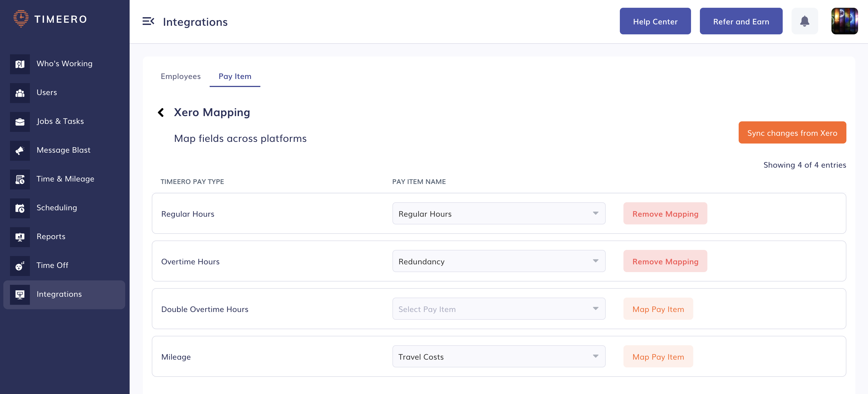This screenshot has height=394, width=868.
Task: Click the Time Off icon
Action: tap(20, 266)
